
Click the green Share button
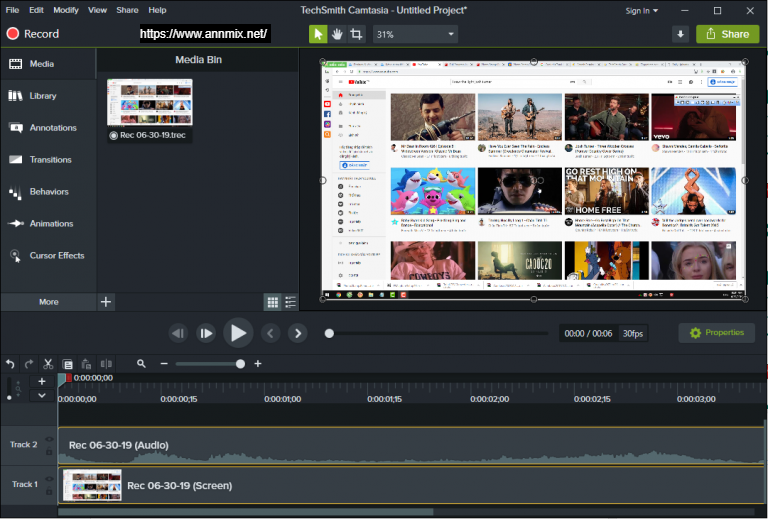click(727, 34)
